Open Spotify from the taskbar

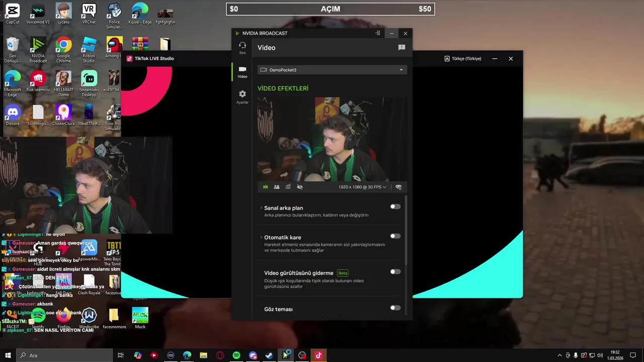(236, 355)
